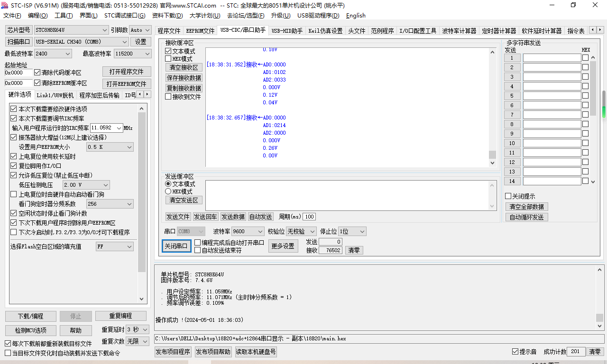Click the 检测MCU选项 button
The width and height of the screenshot is (607, 364).
[31, 330]
